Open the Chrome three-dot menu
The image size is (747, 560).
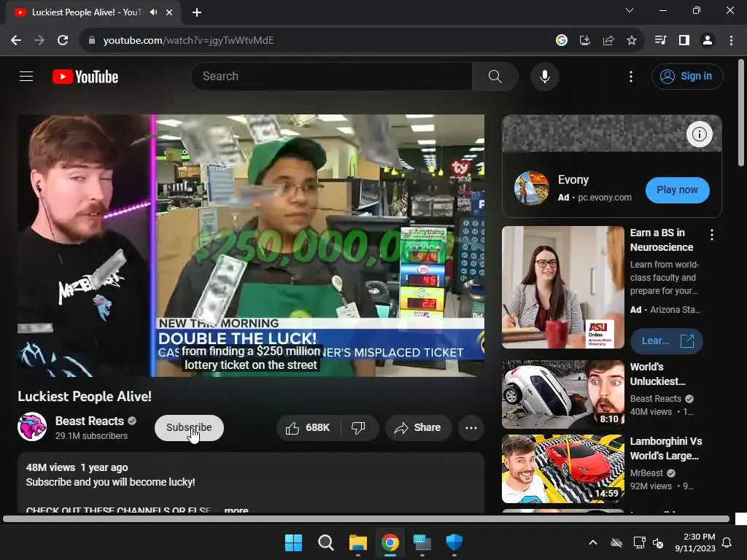click(731, 41)
